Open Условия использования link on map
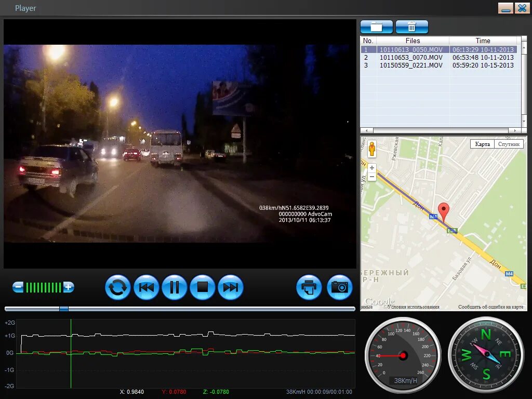This screenshot has width=532, height=399. coord(413,307)
